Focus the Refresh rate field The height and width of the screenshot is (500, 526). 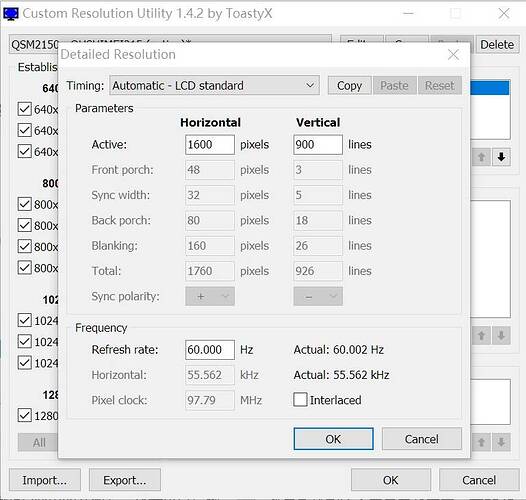[x=210, y=350]
